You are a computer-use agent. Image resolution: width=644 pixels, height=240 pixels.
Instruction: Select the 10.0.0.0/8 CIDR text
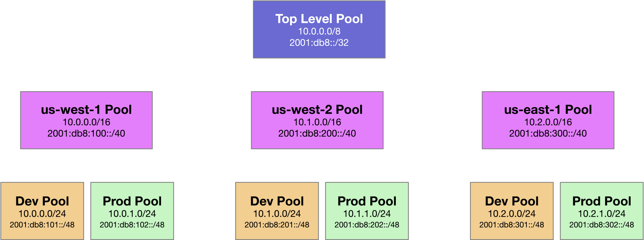click(x=319, y=31)
